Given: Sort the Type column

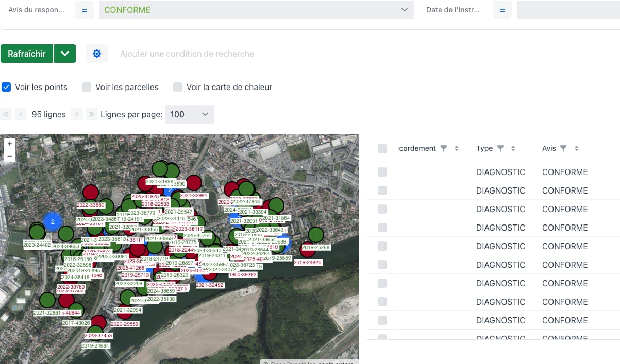Looking at the screenshot, I should (513, 148).
